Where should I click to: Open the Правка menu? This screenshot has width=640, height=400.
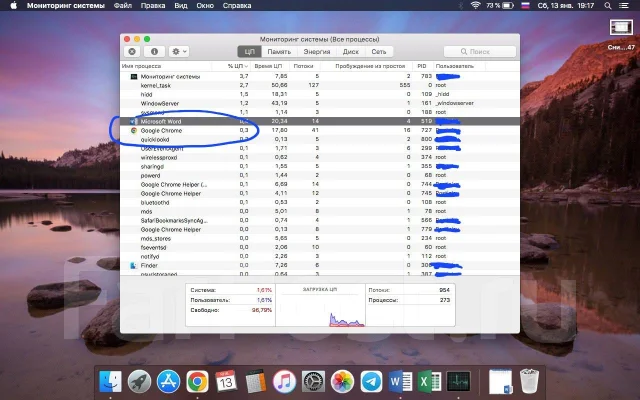(153, 6)
